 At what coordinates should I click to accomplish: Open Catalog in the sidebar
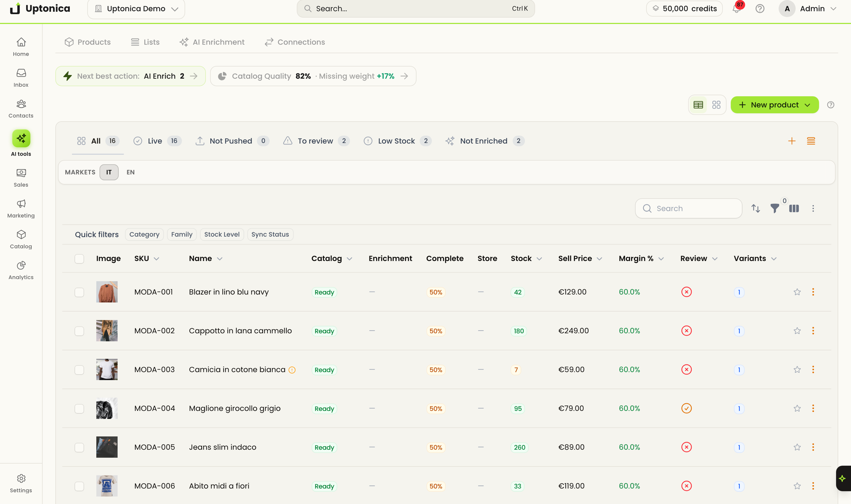(x=21, y=240)
